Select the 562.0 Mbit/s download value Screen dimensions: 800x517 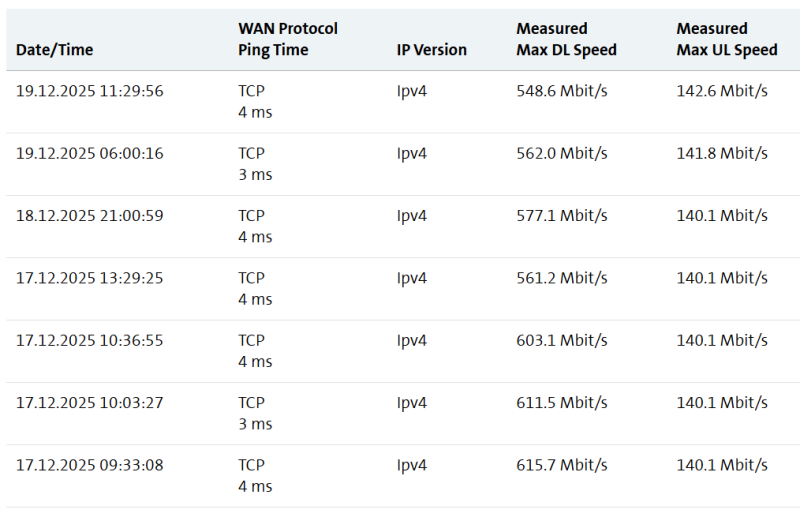(x=562, y=153)
